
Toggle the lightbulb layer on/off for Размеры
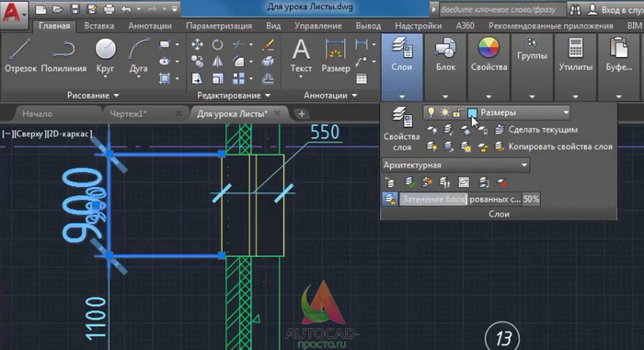point(431,112)
